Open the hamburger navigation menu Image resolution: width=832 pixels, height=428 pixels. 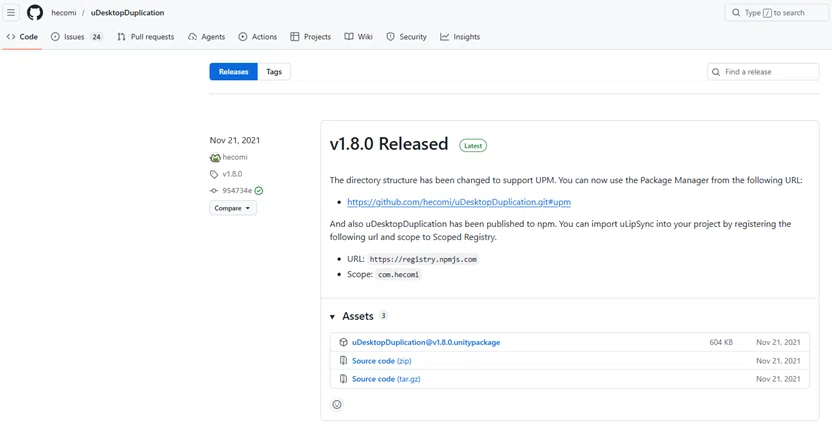coord(11,13)
